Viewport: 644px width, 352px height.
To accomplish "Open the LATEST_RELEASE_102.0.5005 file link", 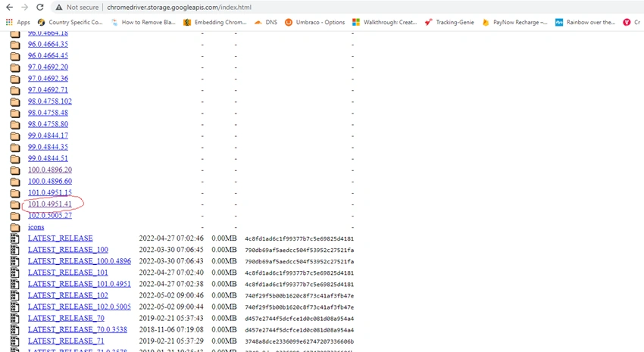I will coord(80,307).
